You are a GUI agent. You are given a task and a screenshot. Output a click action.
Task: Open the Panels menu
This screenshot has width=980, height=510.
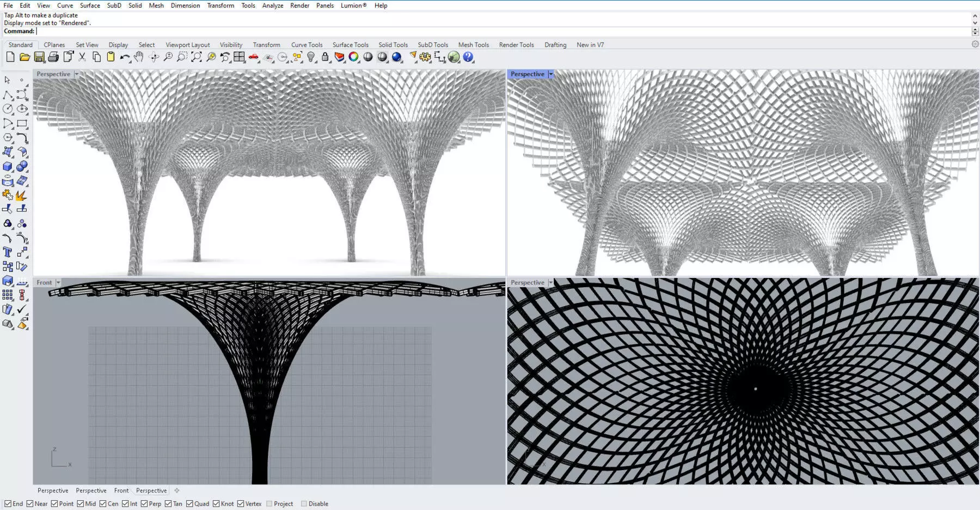[325, 5]
